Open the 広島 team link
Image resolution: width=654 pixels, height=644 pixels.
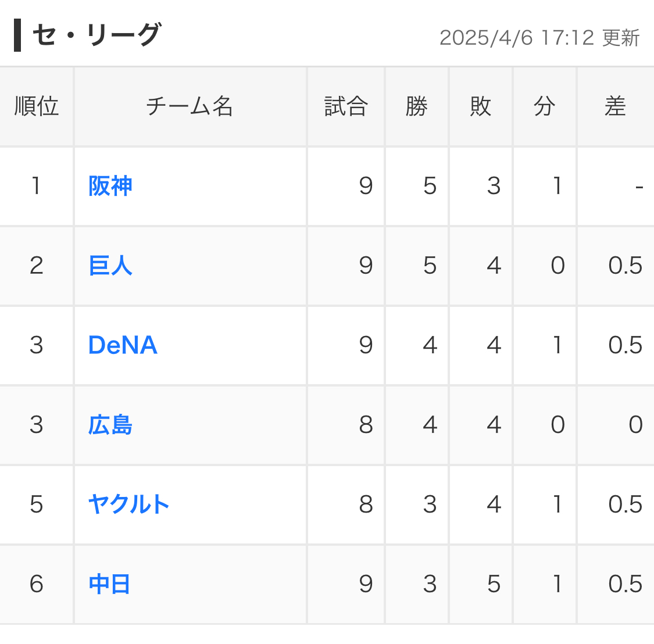(110, 425)
